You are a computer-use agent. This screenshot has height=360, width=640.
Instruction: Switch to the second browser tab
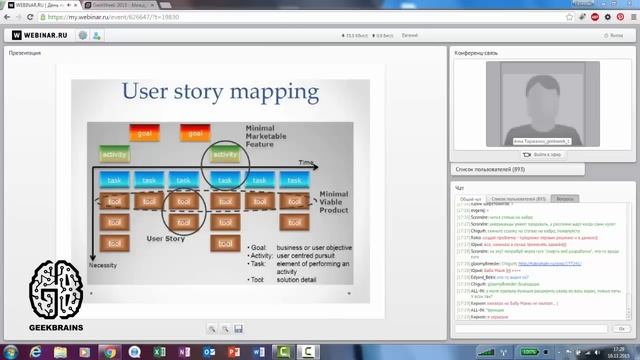point(120,5)
